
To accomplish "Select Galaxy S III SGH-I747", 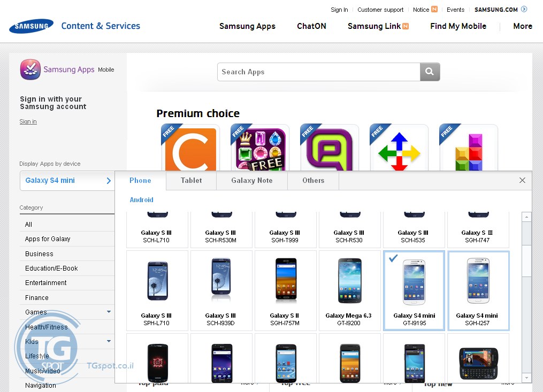I will (x=478, y=229).
